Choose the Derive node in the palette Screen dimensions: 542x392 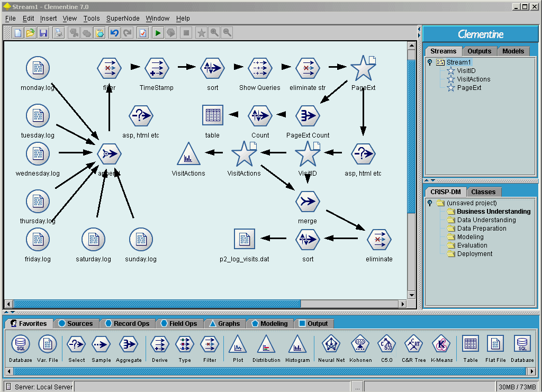tap(160, 348)
